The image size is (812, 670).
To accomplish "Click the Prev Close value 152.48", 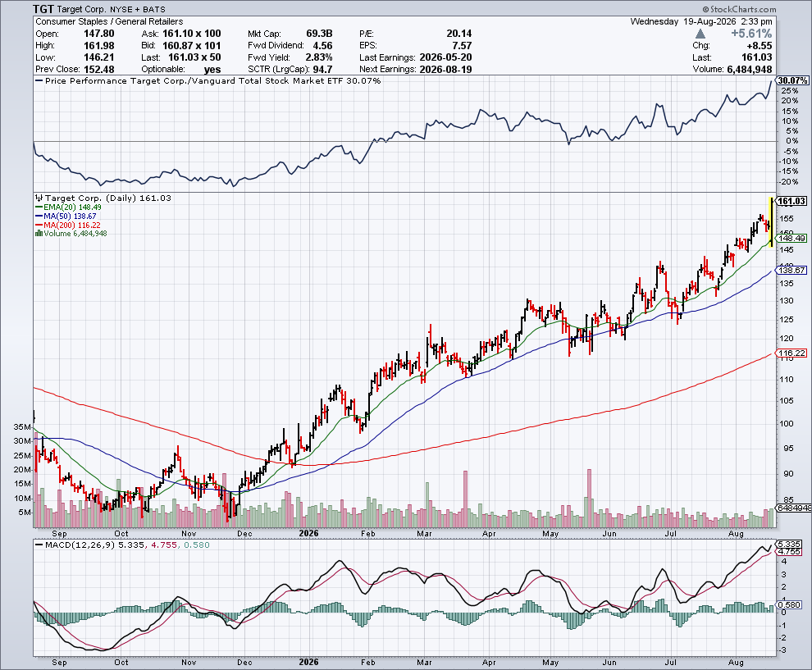I will 99,70.
